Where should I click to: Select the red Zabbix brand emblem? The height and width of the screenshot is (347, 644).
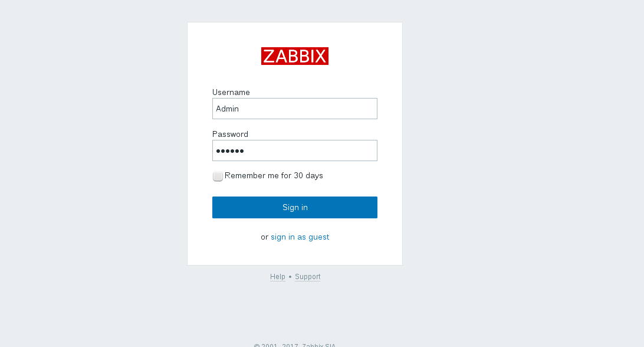pos(295,55)
